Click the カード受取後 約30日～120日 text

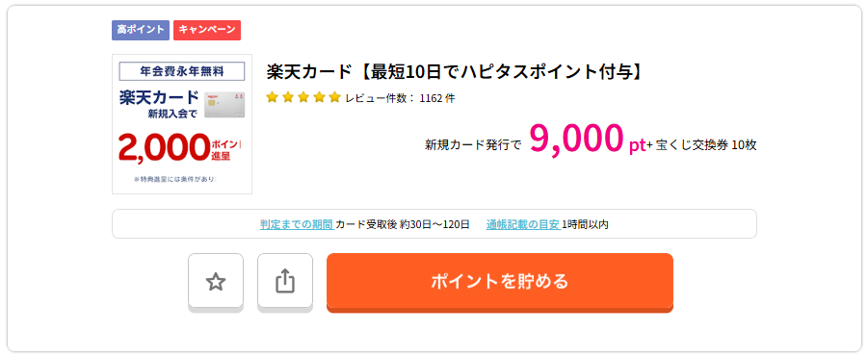pyautogui.click(x=403, y=224)
